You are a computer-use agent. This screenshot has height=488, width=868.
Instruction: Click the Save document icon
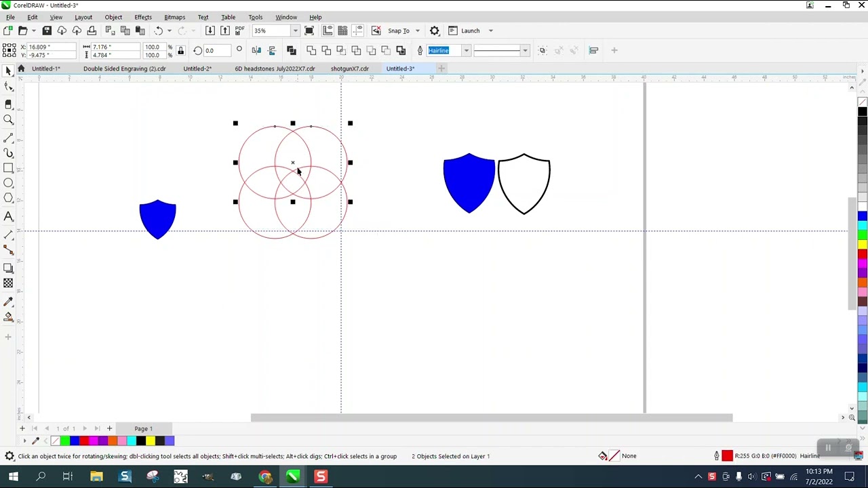click(47, 30)
